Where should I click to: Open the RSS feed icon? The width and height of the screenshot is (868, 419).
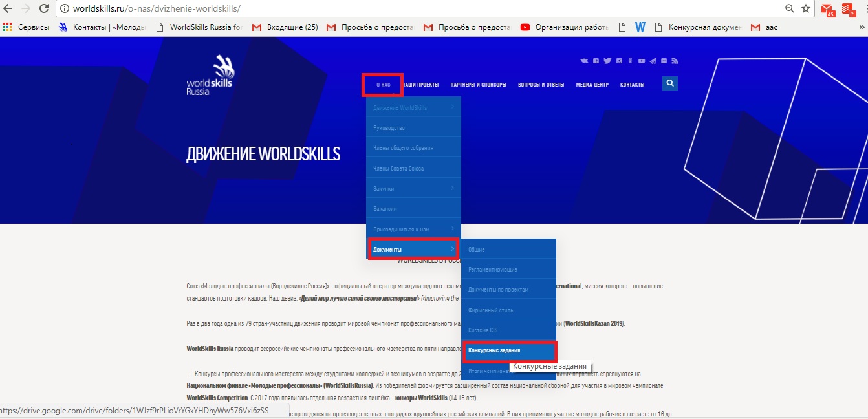click(675, 61)
